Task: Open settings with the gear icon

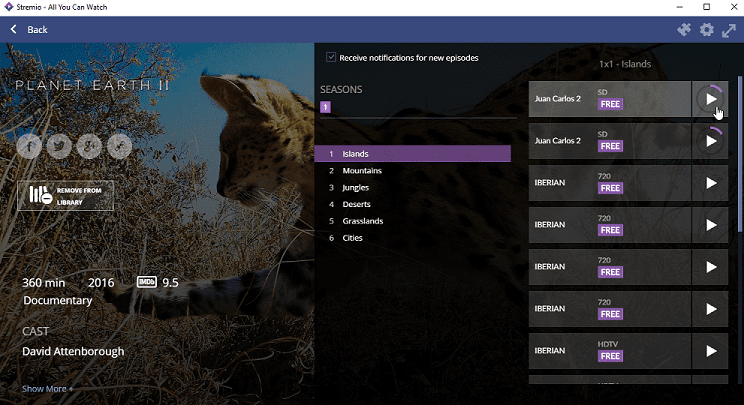Action: coord(707,30)
